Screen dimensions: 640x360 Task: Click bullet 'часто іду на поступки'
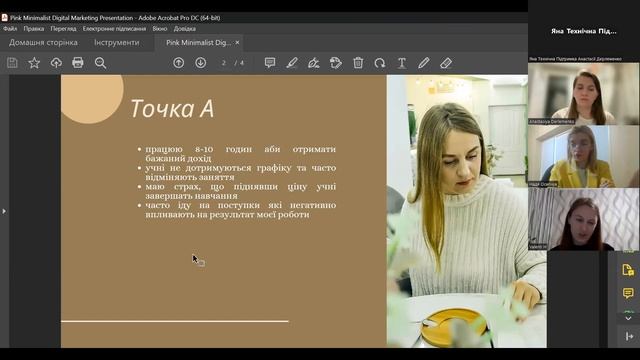[241, 210]
